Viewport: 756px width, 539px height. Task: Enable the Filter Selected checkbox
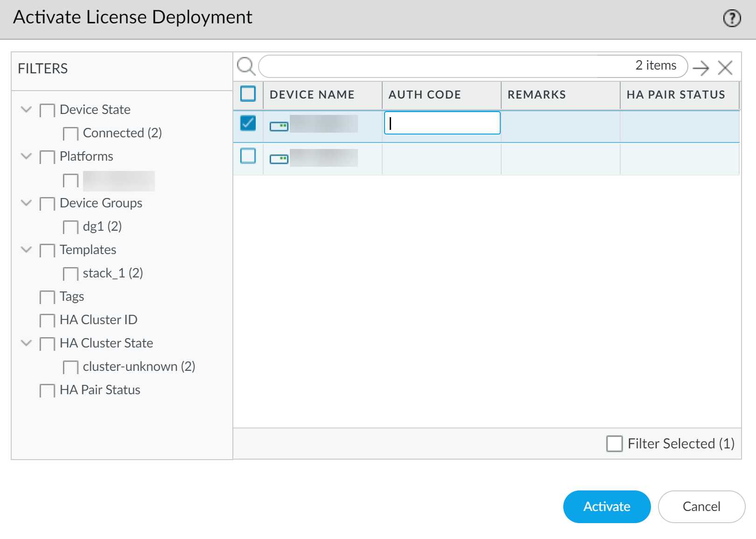(614, 444)
